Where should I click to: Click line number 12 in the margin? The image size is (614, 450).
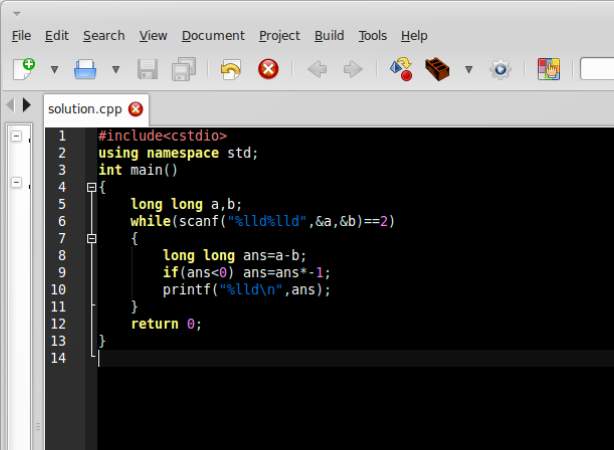[58, 324]
